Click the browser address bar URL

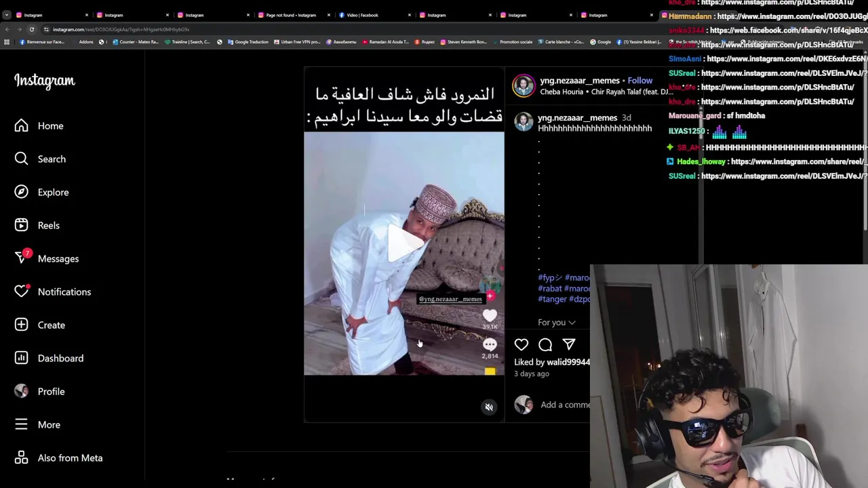[x=121, y=29]
